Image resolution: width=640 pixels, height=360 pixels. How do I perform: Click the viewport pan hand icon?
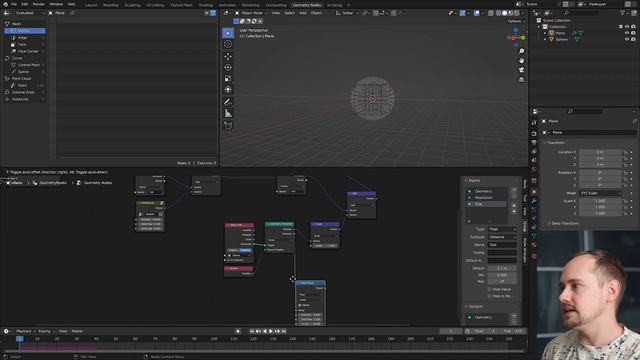tap(521, 61)
